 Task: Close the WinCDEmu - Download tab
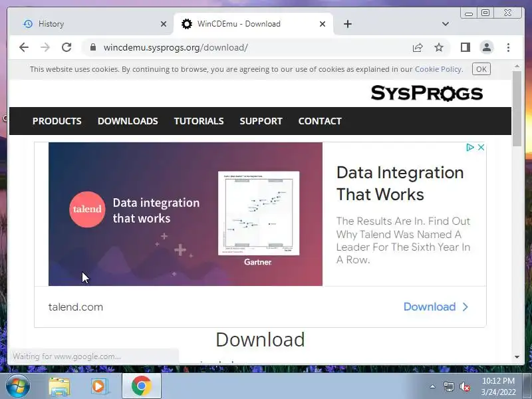323,24
